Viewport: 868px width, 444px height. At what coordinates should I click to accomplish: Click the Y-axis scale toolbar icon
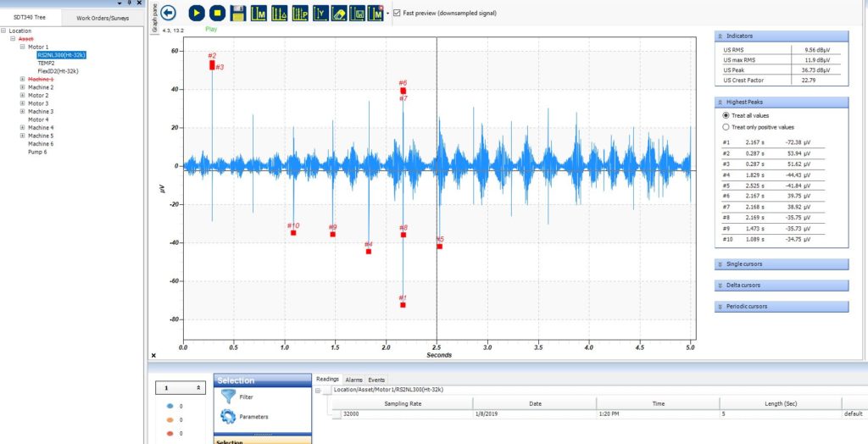click(x=320, y=13)
